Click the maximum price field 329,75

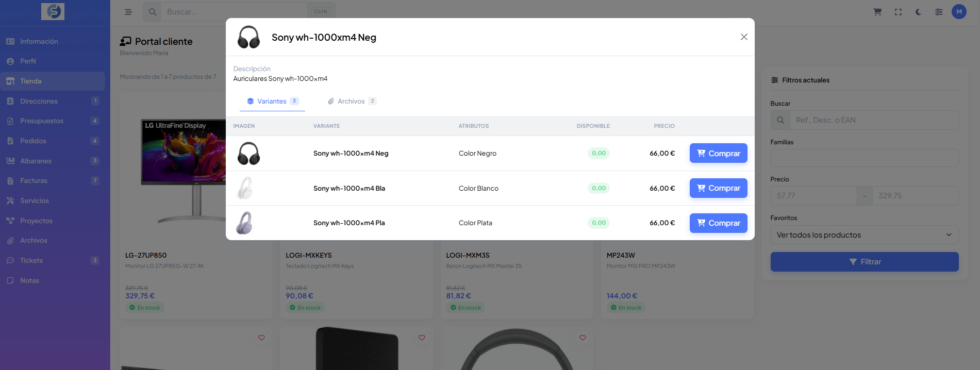[915, 196]
